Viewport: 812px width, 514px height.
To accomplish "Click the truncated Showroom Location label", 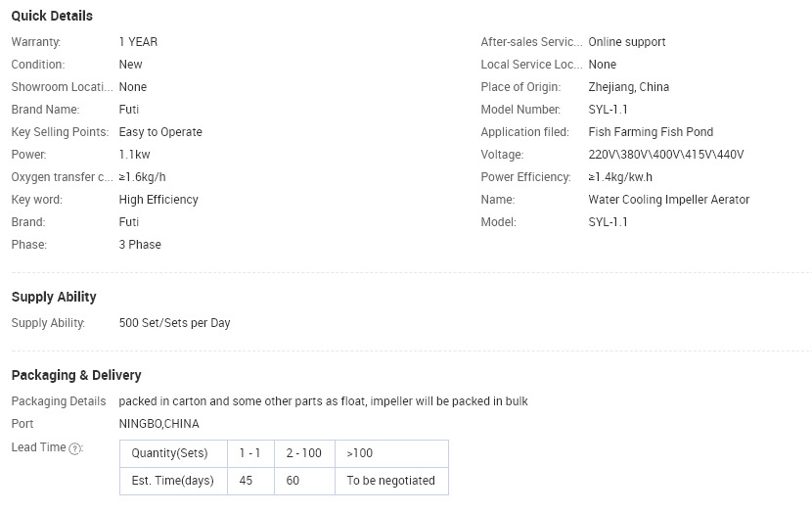I will point(63,87).
